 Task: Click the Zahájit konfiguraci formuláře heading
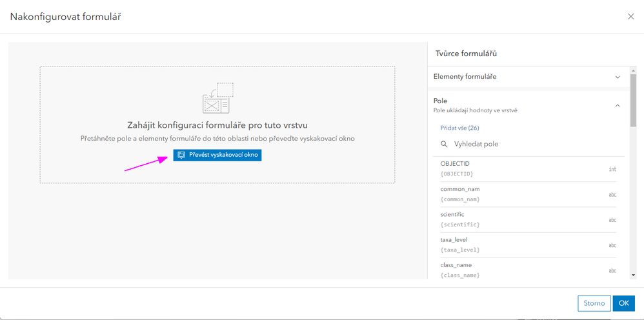coord(217,125)
